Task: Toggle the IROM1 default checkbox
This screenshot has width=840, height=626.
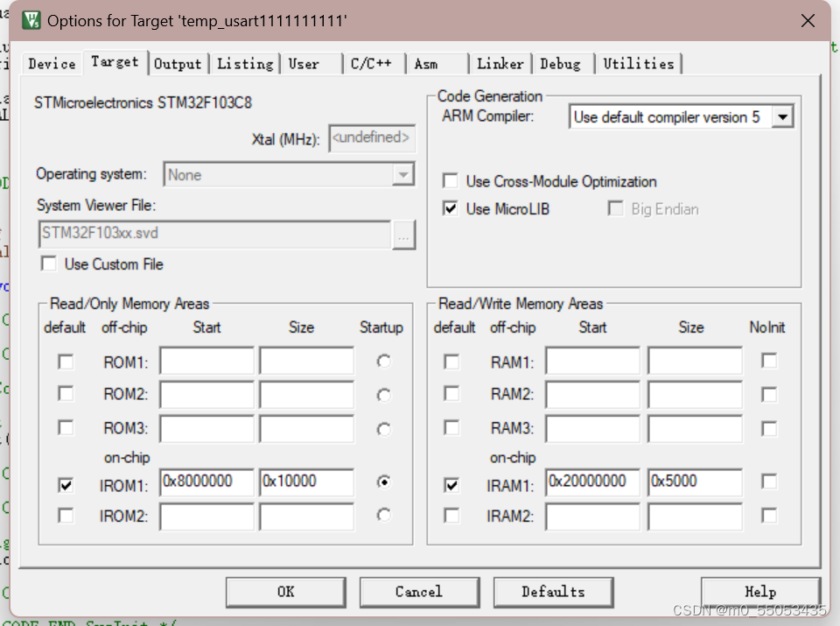Action: coord(66,485)
